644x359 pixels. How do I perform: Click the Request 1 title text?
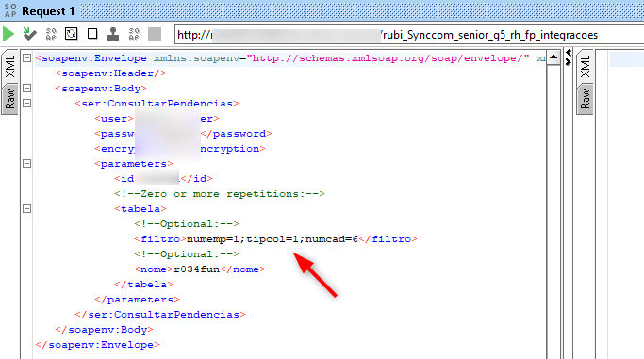click(x=48, y=11)
